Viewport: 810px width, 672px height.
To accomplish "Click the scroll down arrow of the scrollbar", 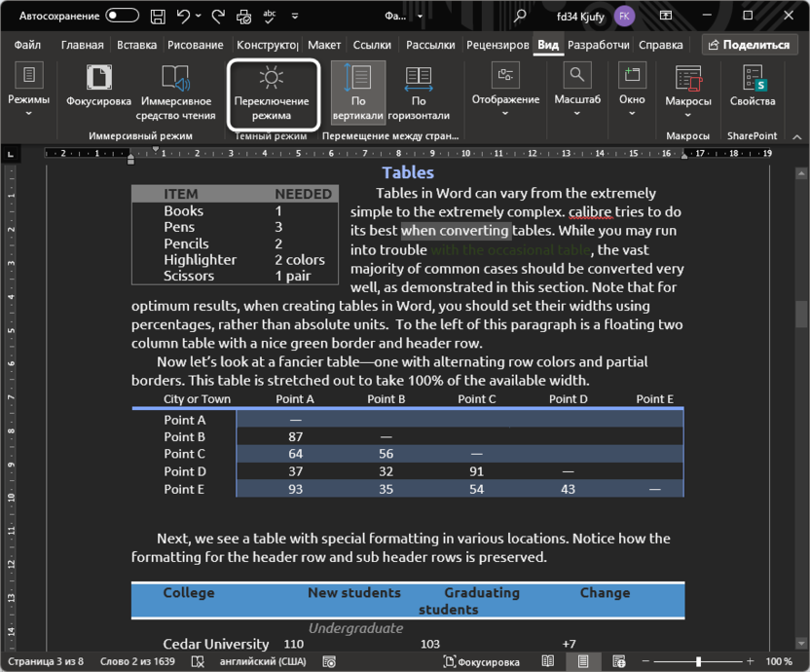I will 801,644.
